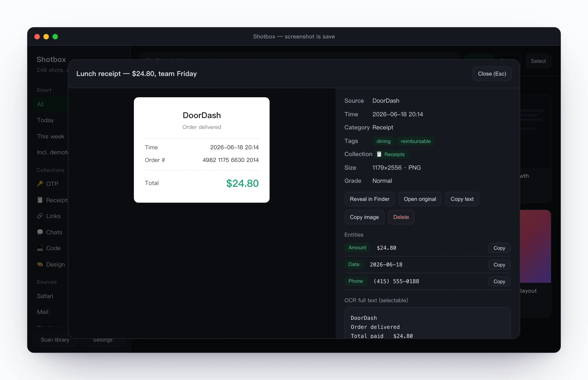Image resolution: width=588 pixels, height=380 pixels.
Task: Click the search field behind the dialog
Action: pos(300,56)
